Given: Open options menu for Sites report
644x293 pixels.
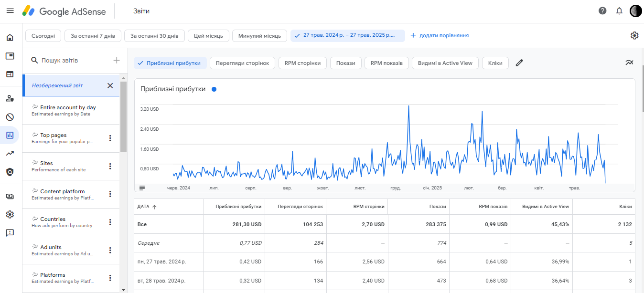Looking at the screenshot, I should tap(110, 167).
